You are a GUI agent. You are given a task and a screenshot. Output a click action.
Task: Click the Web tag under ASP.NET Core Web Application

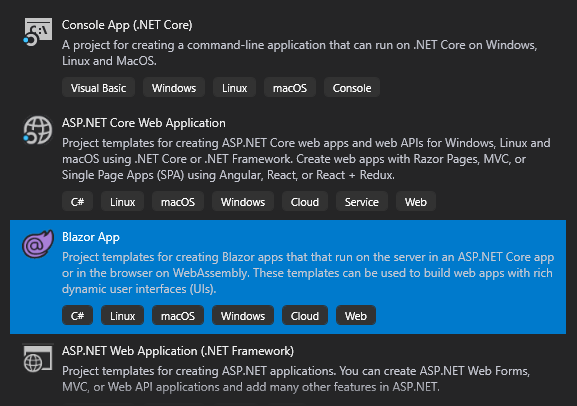[x=416, y=201]
